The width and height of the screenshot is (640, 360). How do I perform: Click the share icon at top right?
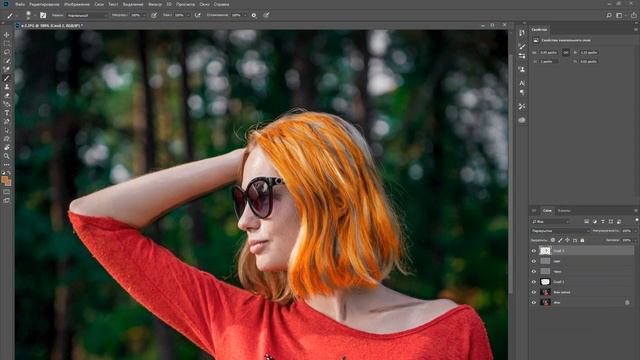(633, 15)
